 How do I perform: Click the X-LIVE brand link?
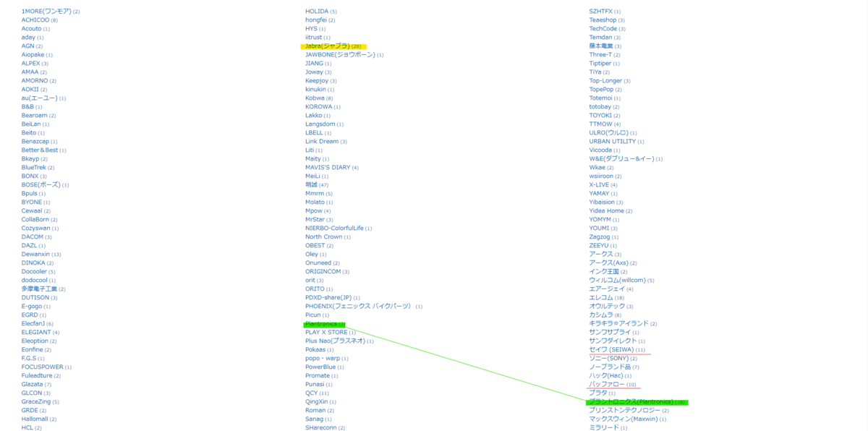(x=599, y=185)
